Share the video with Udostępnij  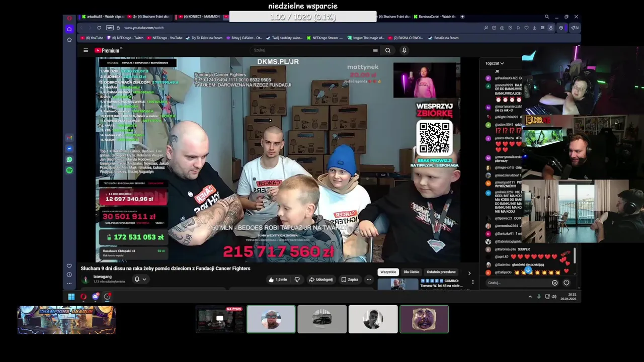pyautogui.click(x=320, y=280)
